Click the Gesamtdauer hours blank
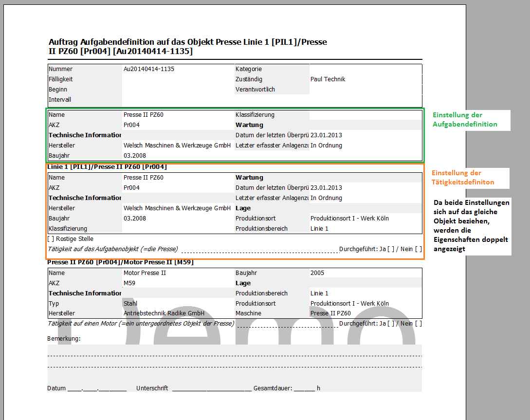The height and width of the screenshot is (420, 530). coord(305,389)
